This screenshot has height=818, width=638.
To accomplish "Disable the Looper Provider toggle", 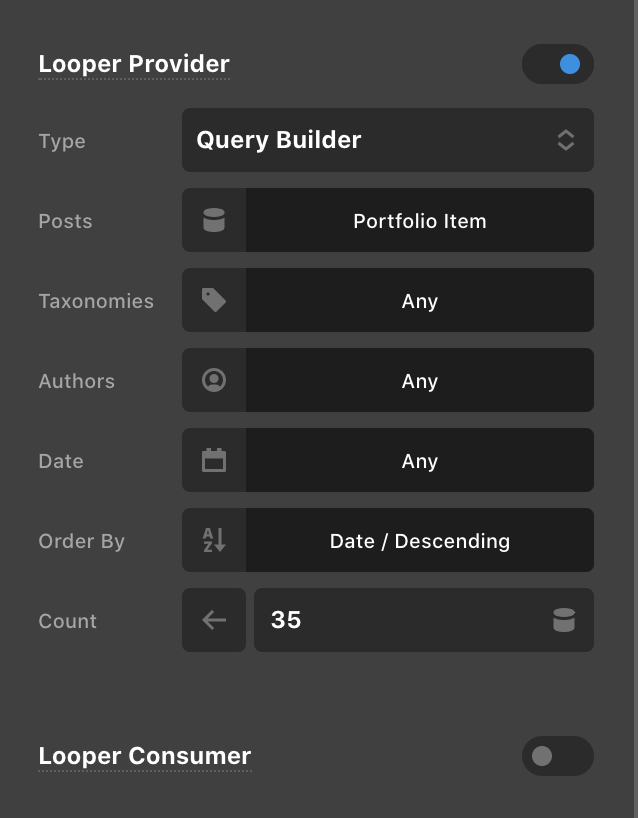I will point(558,64).
